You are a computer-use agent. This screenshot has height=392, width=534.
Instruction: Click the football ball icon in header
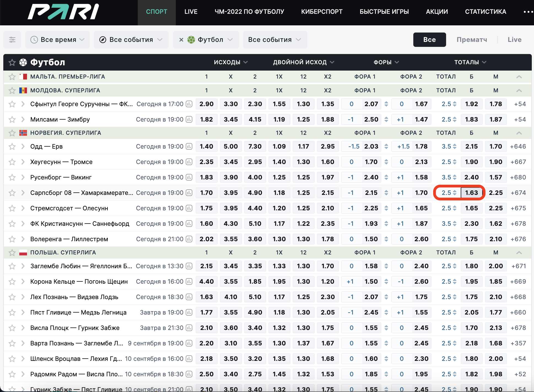point(23,62)
